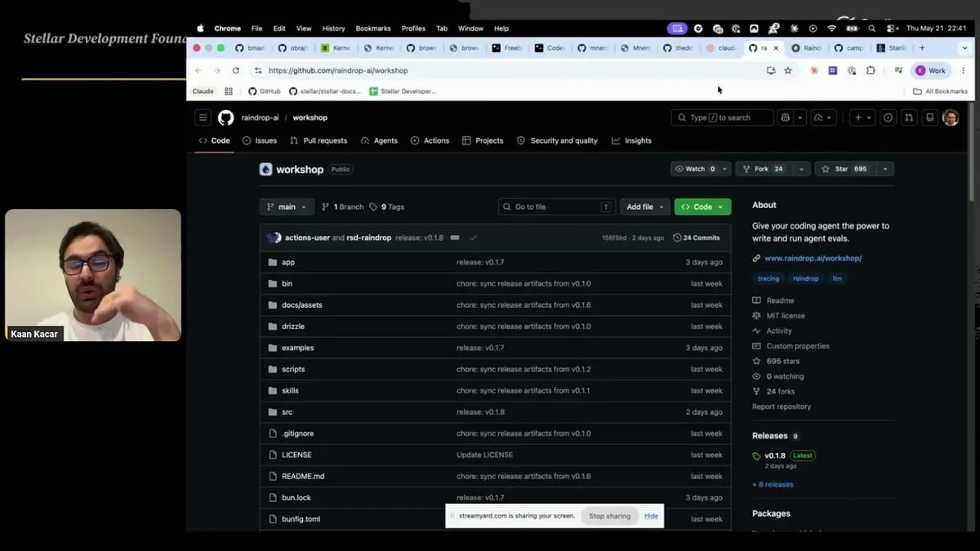Image resolution: width=980 pixels, height=551 pixels.
Task: Open the app folder
Action: click(287, 262)
